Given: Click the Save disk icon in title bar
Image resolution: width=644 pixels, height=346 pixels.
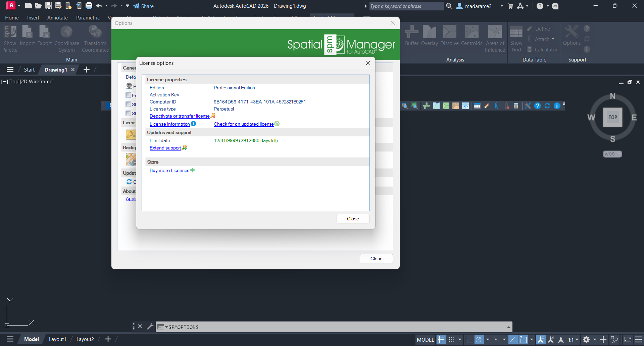Looking at the screenshot, I should tap(49, 6).
